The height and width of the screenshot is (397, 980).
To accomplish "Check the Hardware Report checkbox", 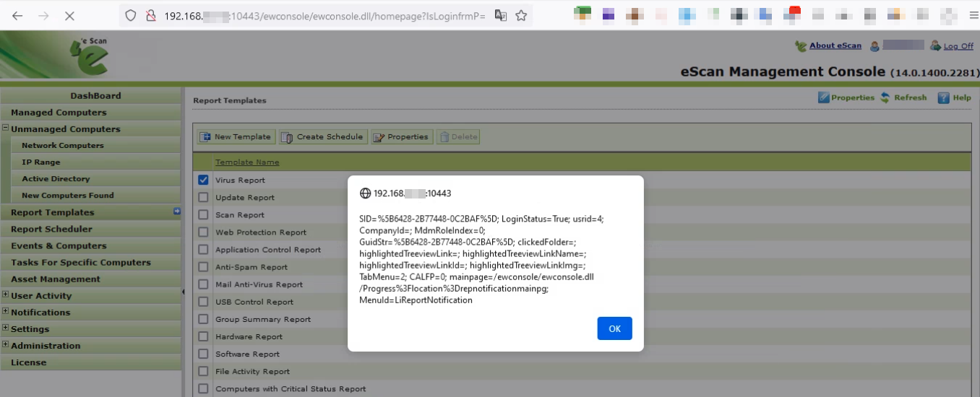I will pos(203,336).
